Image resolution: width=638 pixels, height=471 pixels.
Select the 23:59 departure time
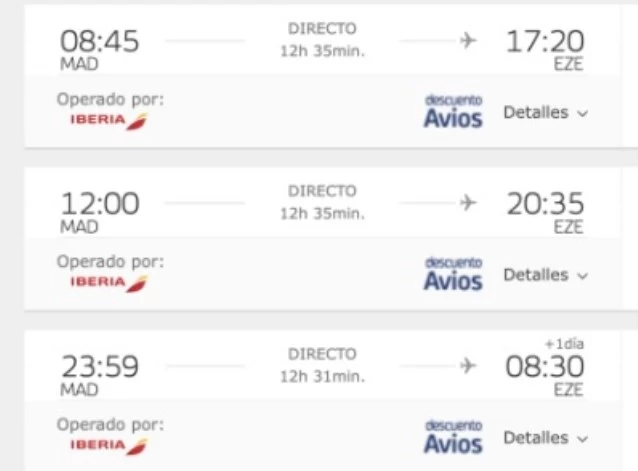click(100, 367)
